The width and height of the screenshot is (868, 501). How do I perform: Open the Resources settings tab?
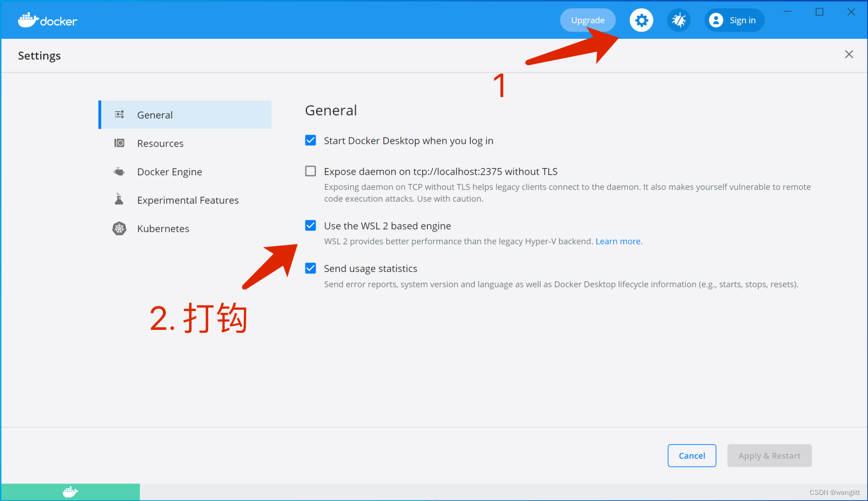pyautogui.click(x=185, y=143)
